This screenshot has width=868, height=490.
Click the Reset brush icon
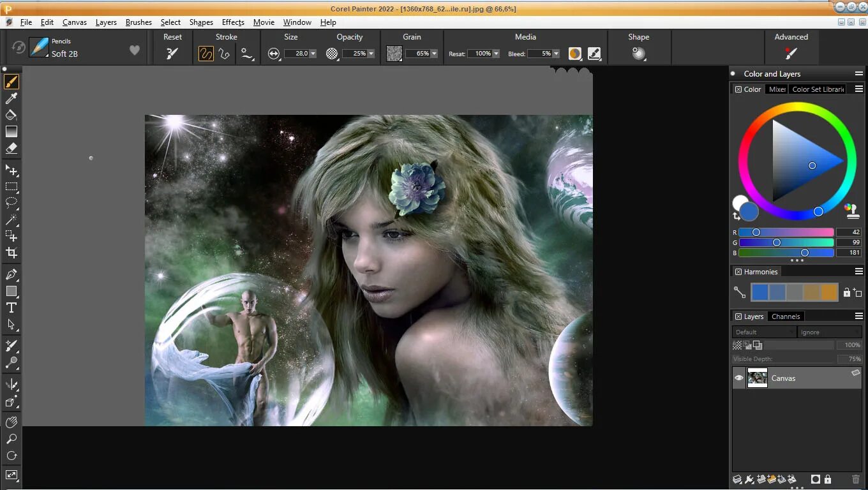(172, 54)
